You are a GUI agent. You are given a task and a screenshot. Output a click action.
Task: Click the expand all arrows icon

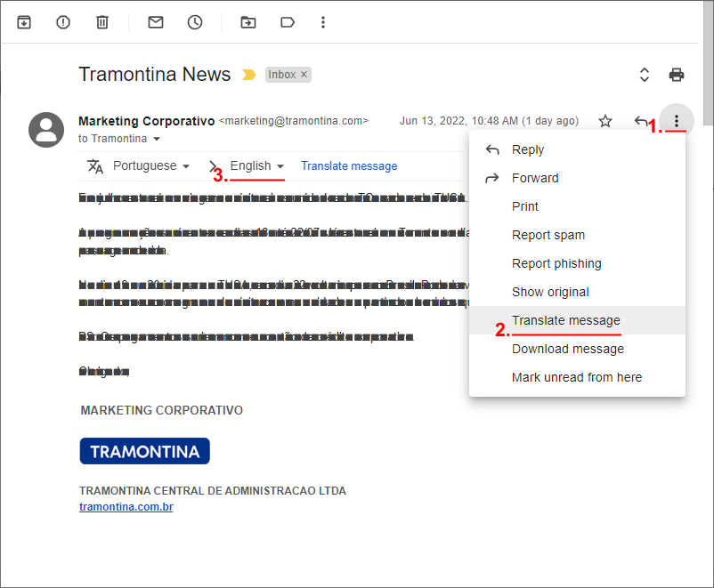tap(645, 75)
